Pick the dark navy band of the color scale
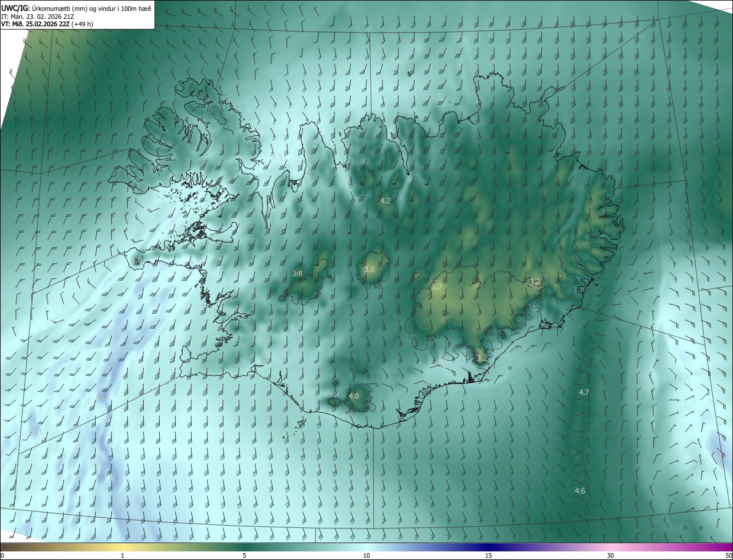This screenshot has height=560, width=733. [488, 547]
